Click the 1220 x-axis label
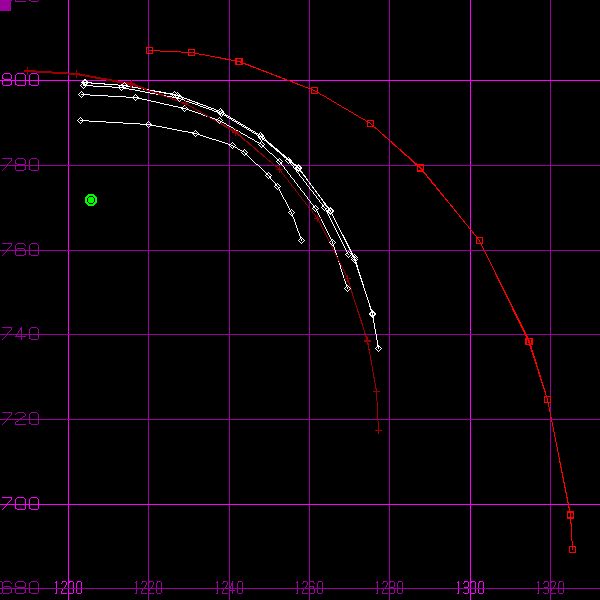 (x=149, y=587)
